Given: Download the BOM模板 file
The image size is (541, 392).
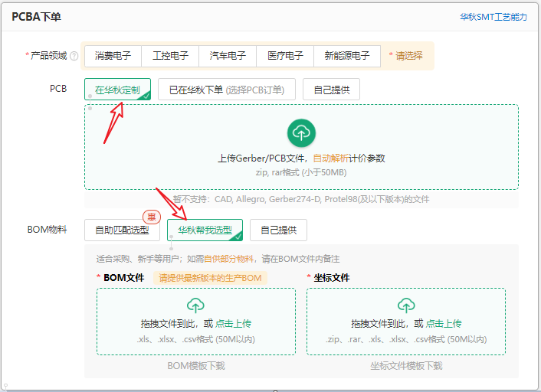Looking at the screenshot, I should coord(195,366).
